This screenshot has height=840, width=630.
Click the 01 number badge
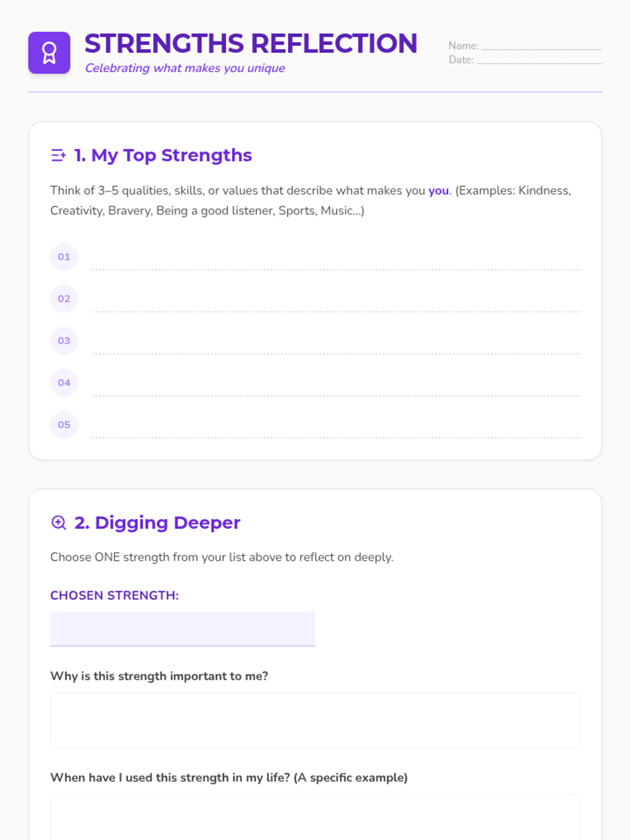coord(64,257)
